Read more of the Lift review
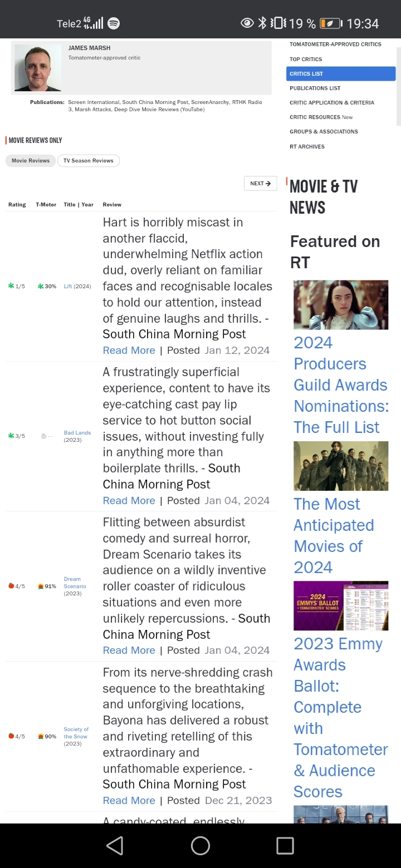 129,351
